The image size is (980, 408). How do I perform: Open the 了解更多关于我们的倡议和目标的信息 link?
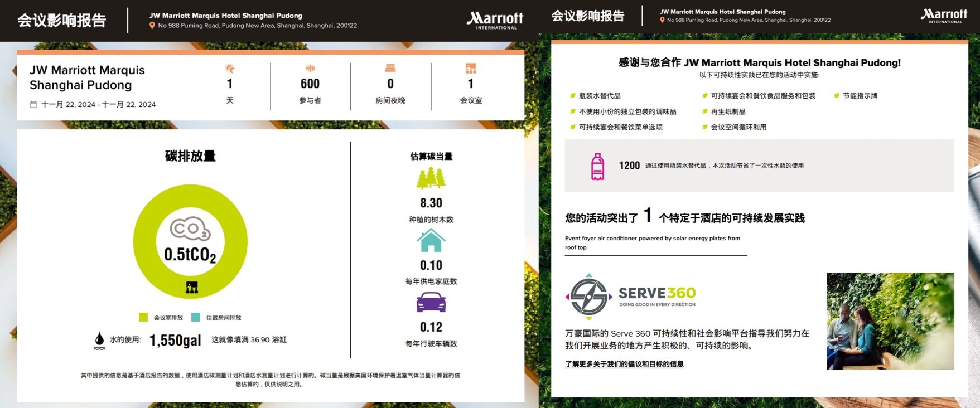[624, 364]
